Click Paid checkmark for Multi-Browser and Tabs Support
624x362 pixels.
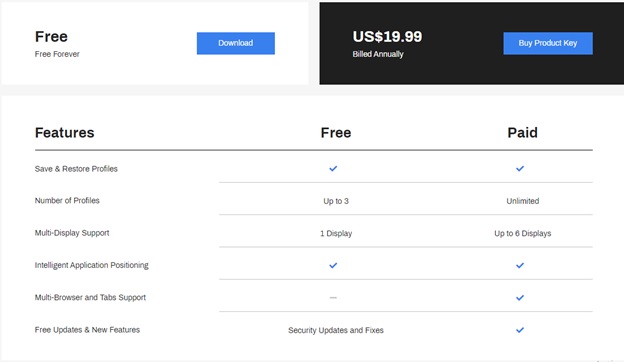point(520,298)
